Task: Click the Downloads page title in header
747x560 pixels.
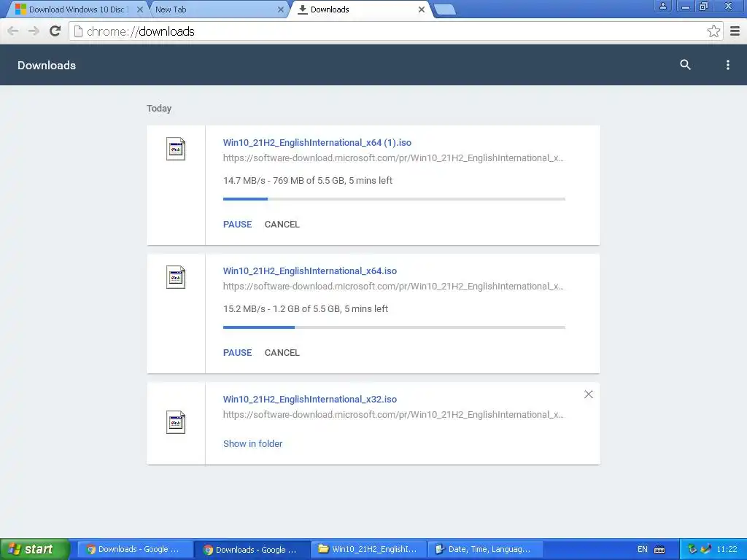Action: (x=47, y=65)
